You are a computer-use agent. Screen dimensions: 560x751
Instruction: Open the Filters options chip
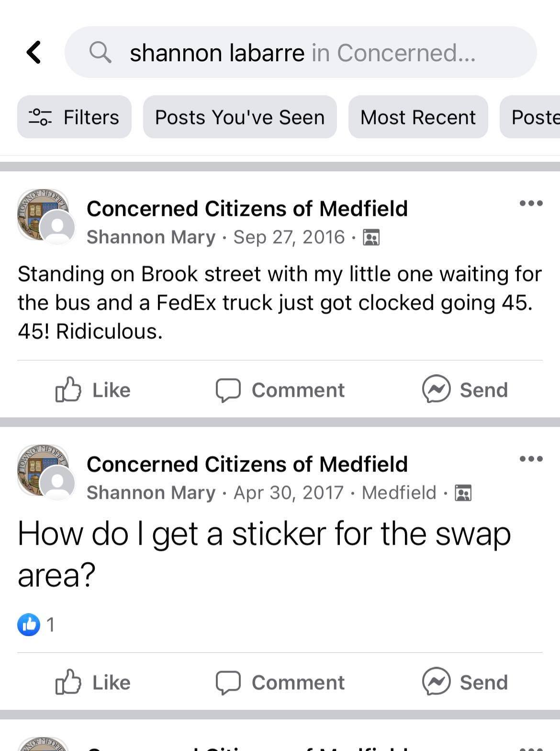(74, 117)
